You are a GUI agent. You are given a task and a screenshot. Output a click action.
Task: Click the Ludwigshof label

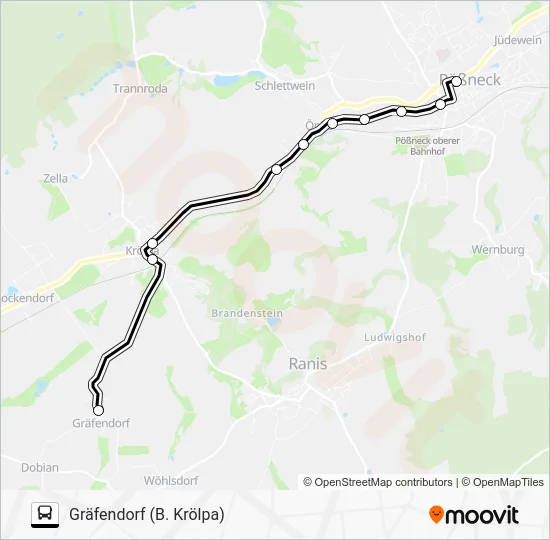(x=395, y=338)
